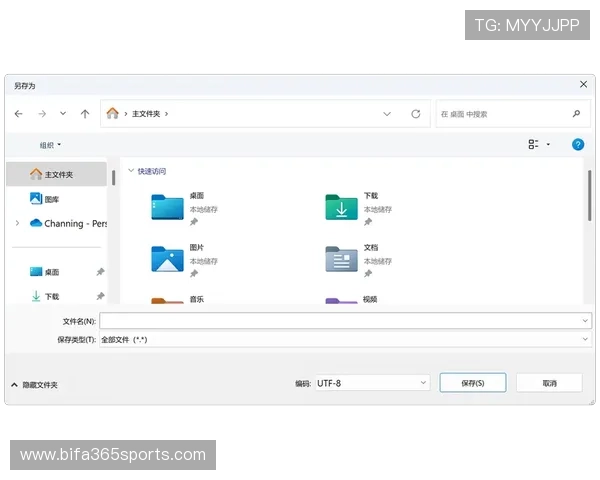
Task: Go up one folder level
Action: point(85,114)
